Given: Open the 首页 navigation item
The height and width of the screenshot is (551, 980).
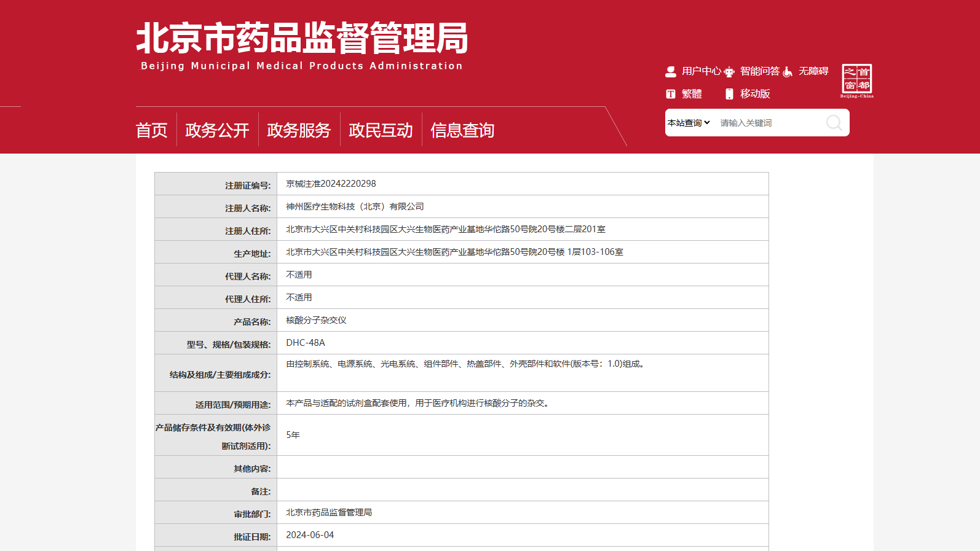Looking at the screenshot, I should pyautogui.click(x=152, y=130).
